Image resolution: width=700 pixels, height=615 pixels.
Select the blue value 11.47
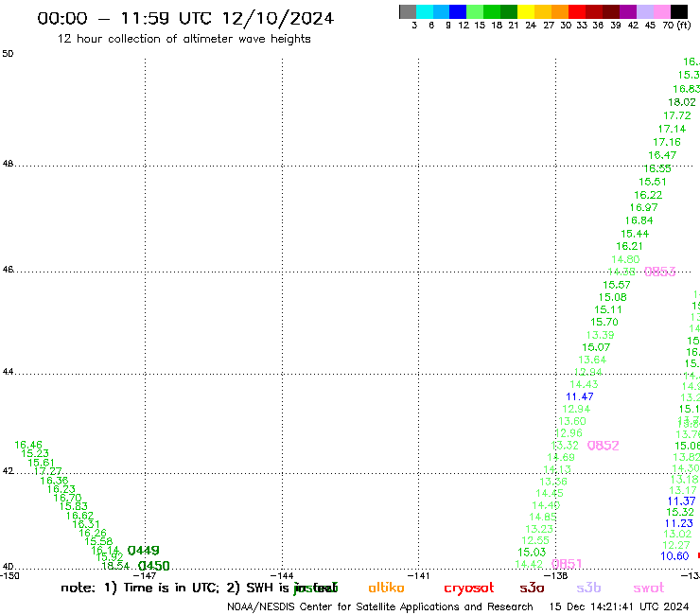(x=580, y=396)
